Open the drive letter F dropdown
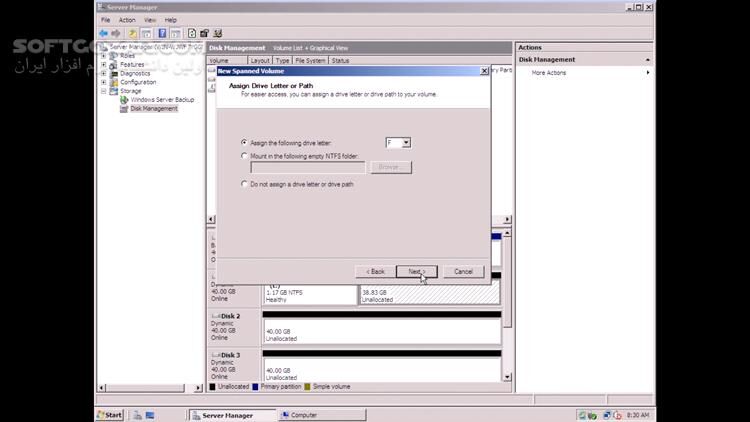The image size is (750, 422). coord(406,143)
